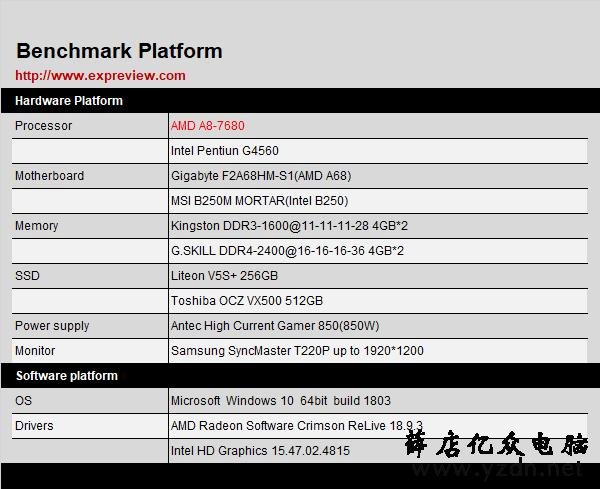
Task: Click the Monitor row label
Action: [x=35, y=351]
